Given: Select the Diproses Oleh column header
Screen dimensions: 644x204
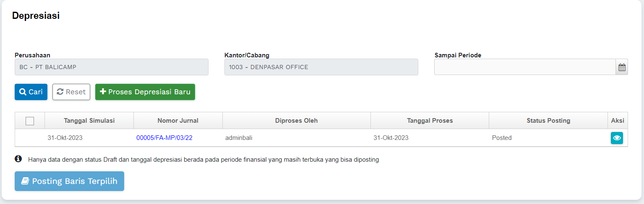Looking at the screenshot, I should point(296,121).
